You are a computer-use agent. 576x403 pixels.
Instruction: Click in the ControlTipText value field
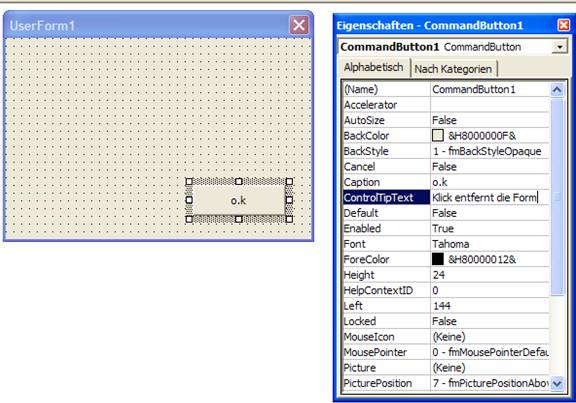pyautogui.click(x=490, y=198)
